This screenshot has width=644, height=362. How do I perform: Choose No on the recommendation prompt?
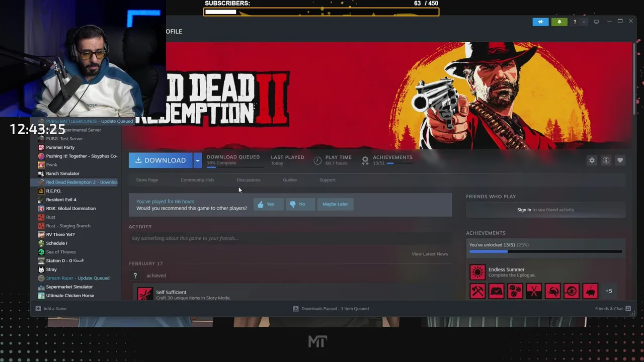coord(300,204)
